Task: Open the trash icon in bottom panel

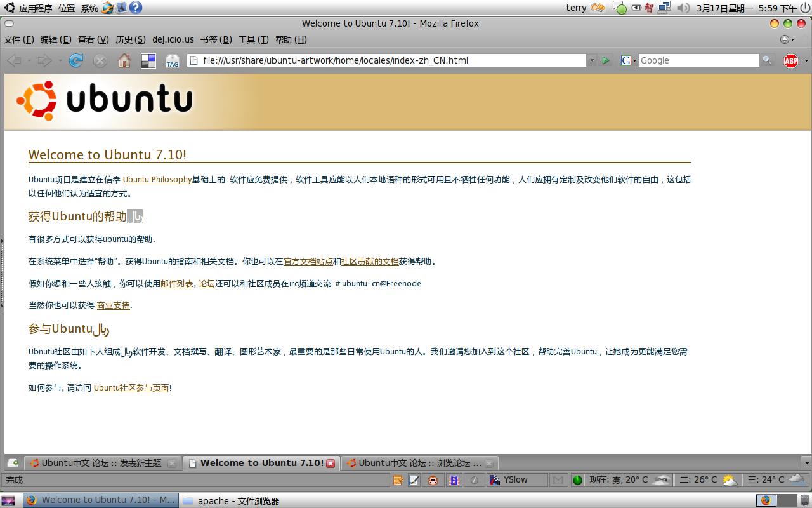Action: 804,500
